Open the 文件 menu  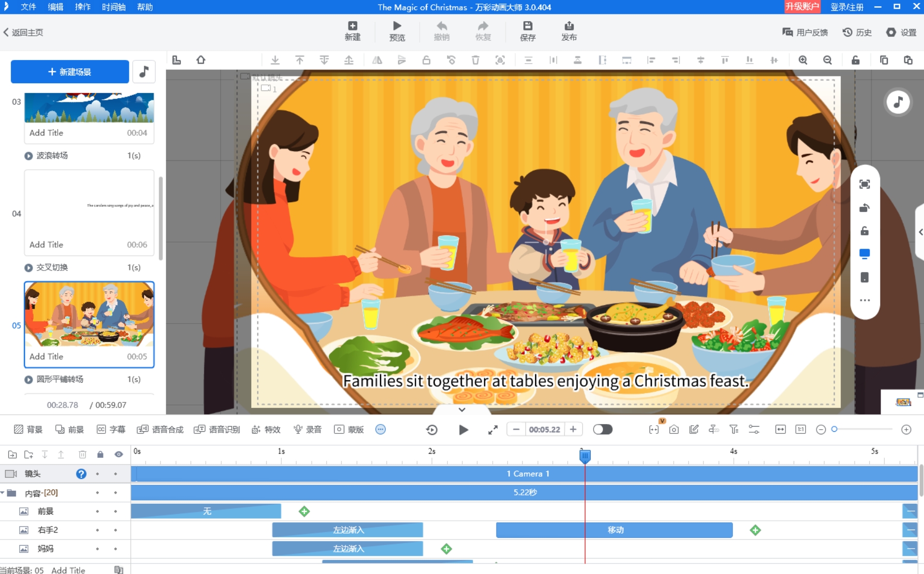coord(28,7)
